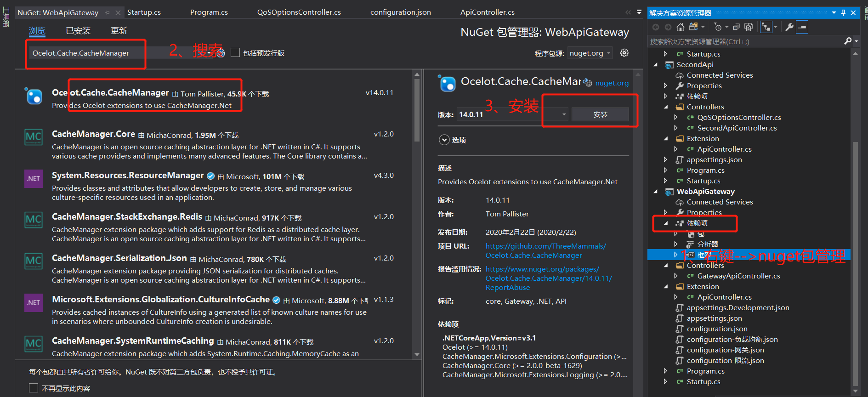Click the Solution Explorer search magnifier icon

point(848,41)
